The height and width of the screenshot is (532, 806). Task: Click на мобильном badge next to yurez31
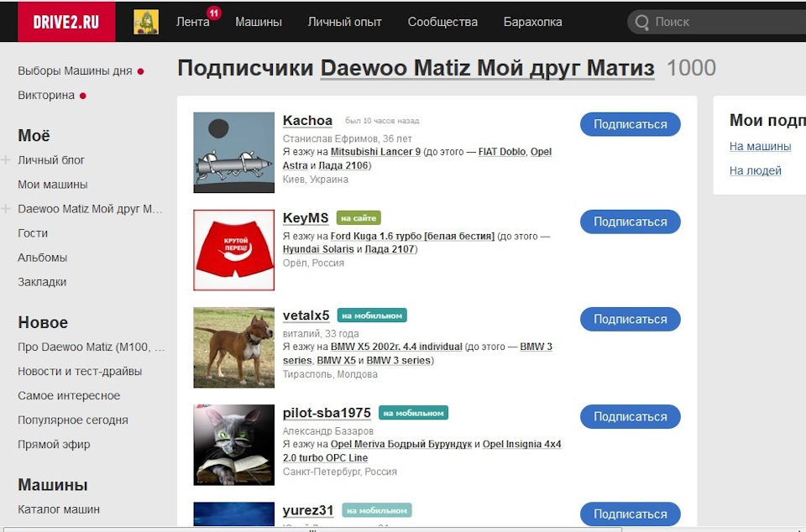377,510
